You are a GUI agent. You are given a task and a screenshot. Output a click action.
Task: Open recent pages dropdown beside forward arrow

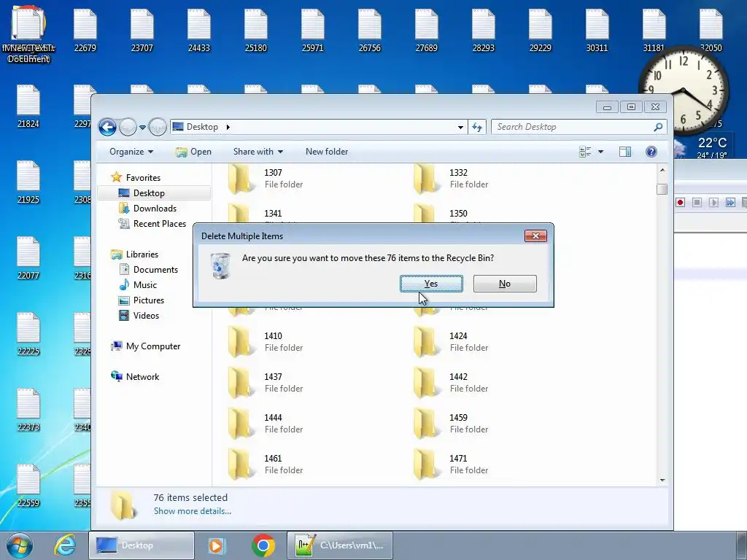coord(142,127)
